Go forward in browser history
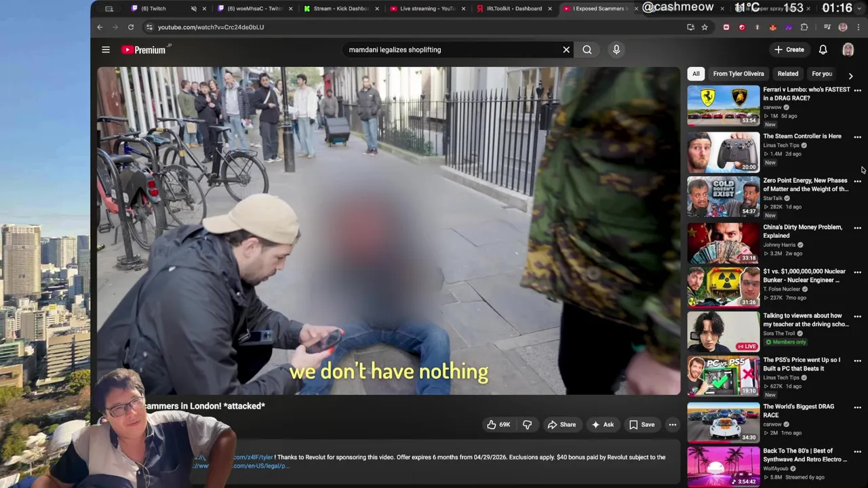Viewport: 868px width, 488px height. (x=115, y=27)
